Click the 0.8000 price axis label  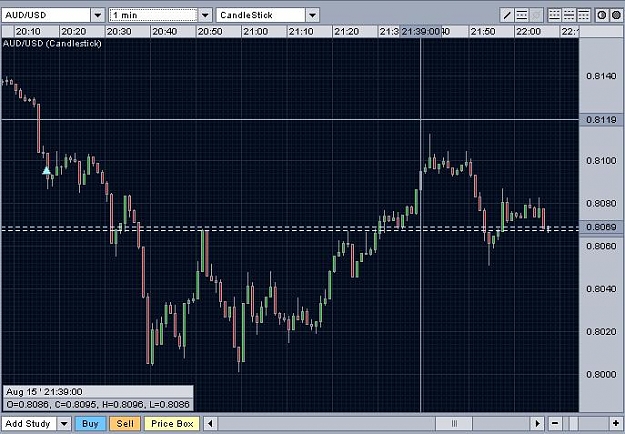601,375
